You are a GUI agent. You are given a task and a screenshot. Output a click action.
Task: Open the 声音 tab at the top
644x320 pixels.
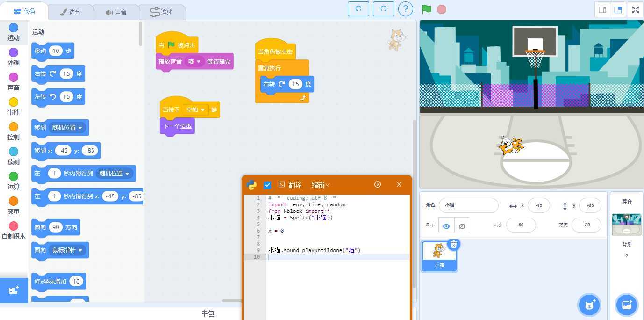click(116, 12)
